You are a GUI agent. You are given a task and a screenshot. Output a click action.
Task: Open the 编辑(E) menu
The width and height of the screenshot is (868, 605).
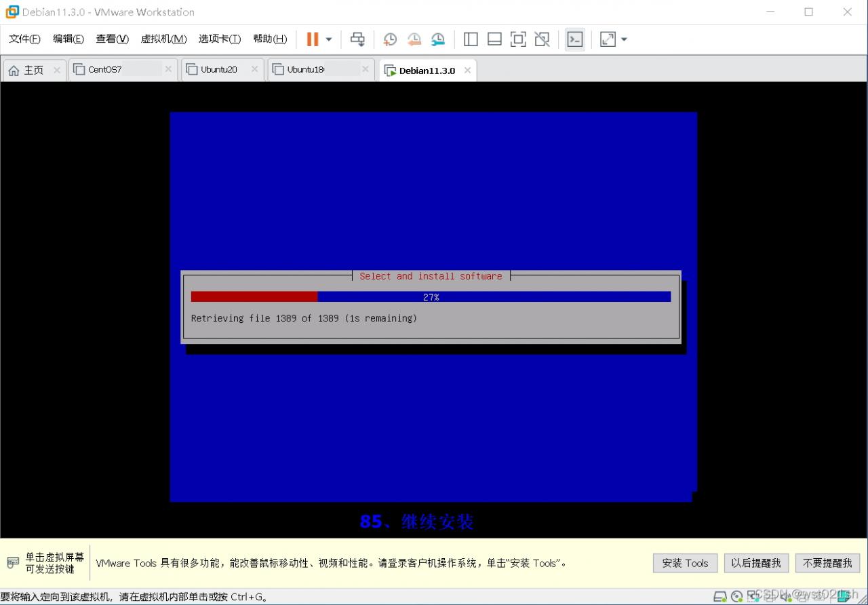coord(68,39)
